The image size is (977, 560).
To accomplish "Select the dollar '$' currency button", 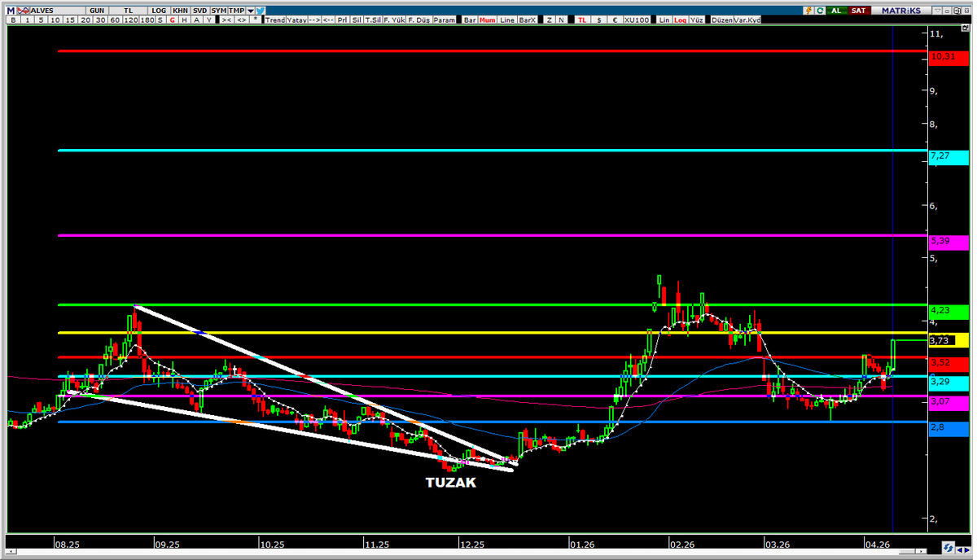I will (599, 20).
